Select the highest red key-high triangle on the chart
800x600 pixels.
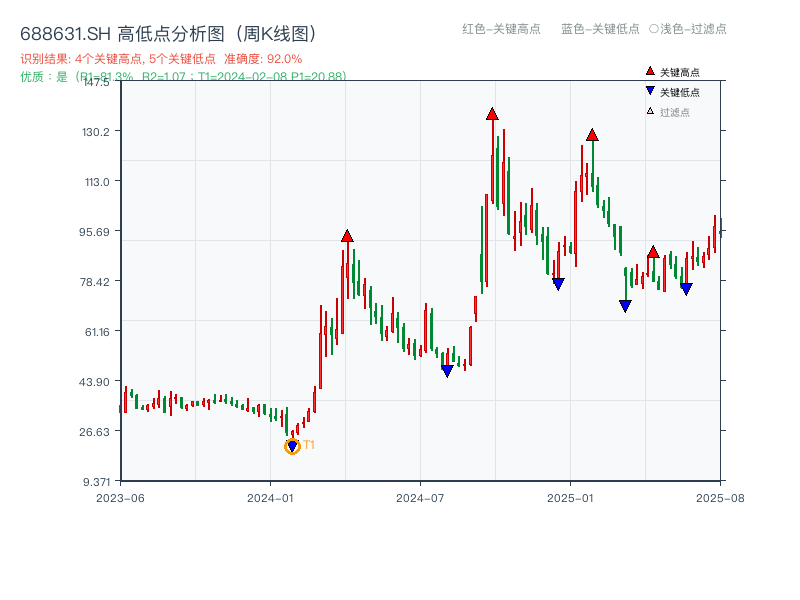pyautogui.click(x=491, y=114)
